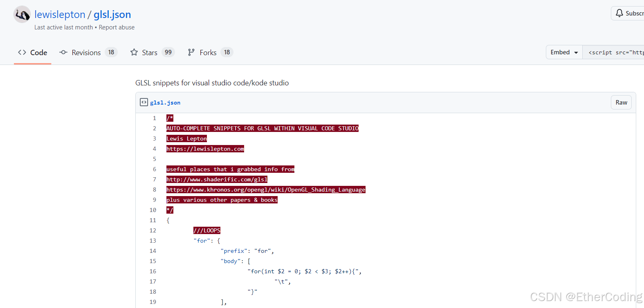This screenshot has width=644, height=308.
Task: Click the Forks branch icon
Action: tap(191, 52)
